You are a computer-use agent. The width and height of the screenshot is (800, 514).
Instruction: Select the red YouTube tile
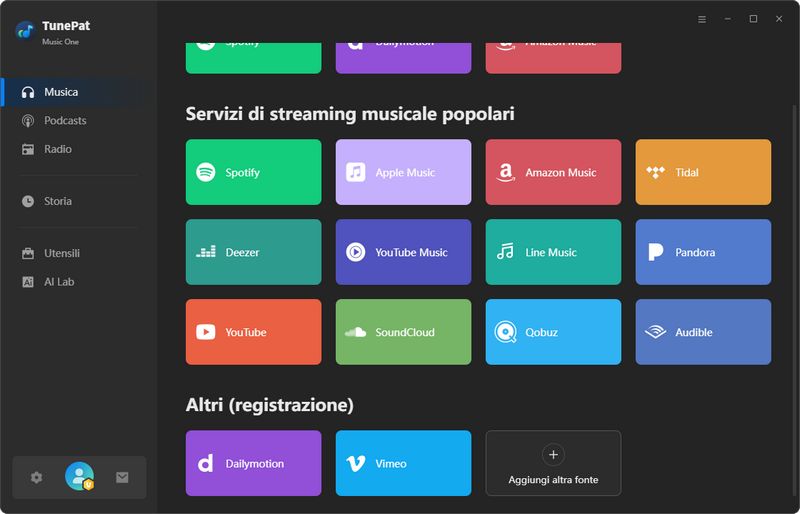click(x=254, y=332)
